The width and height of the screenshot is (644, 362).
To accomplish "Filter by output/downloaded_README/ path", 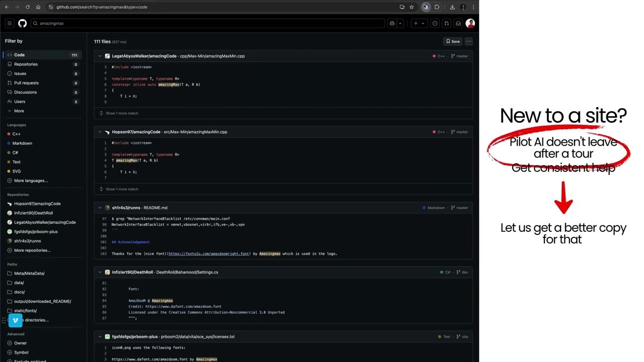I will pyautogui.click(x=42, y=301).
